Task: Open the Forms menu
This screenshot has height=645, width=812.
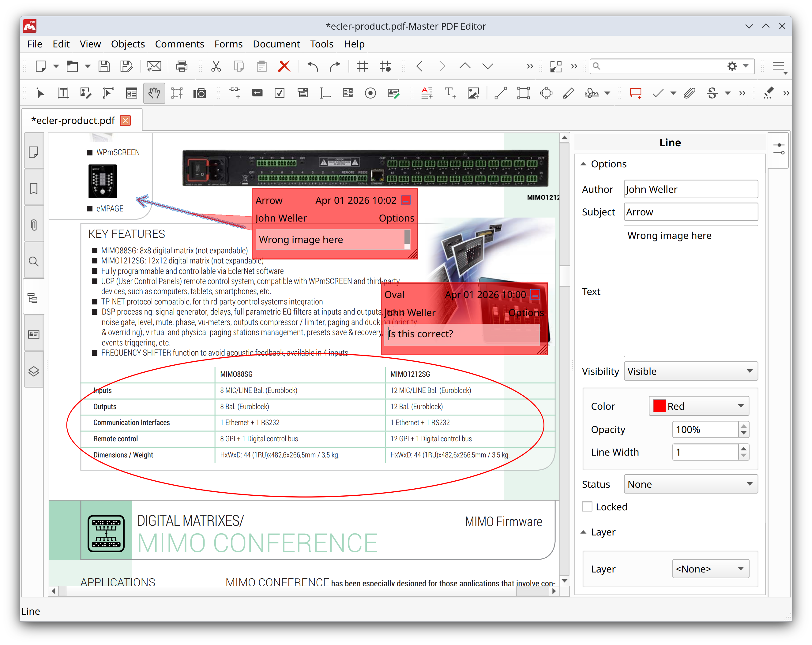Action: 228,44
